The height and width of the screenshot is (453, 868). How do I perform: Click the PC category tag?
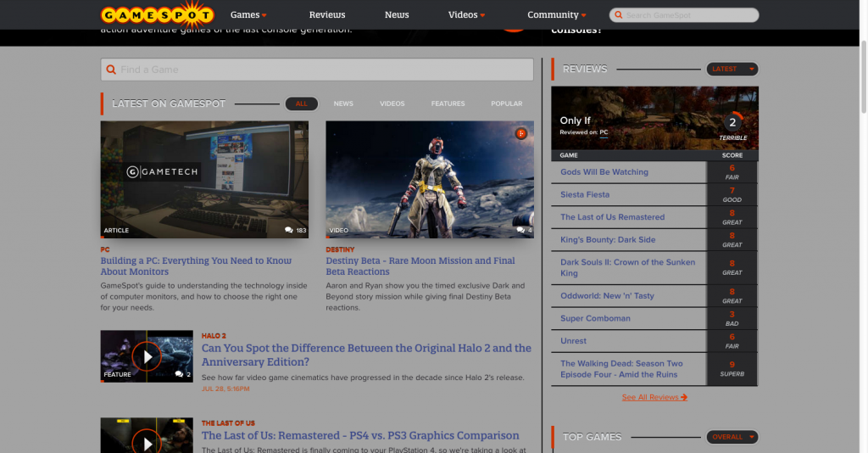pyautogui.click(x=105, y=249)
